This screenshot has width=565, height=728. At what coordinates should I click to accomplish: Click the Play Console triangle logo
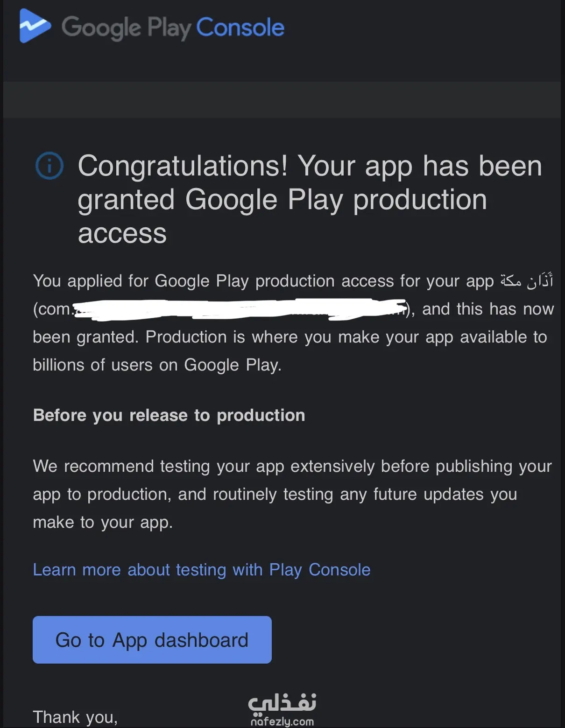point(35,27)
